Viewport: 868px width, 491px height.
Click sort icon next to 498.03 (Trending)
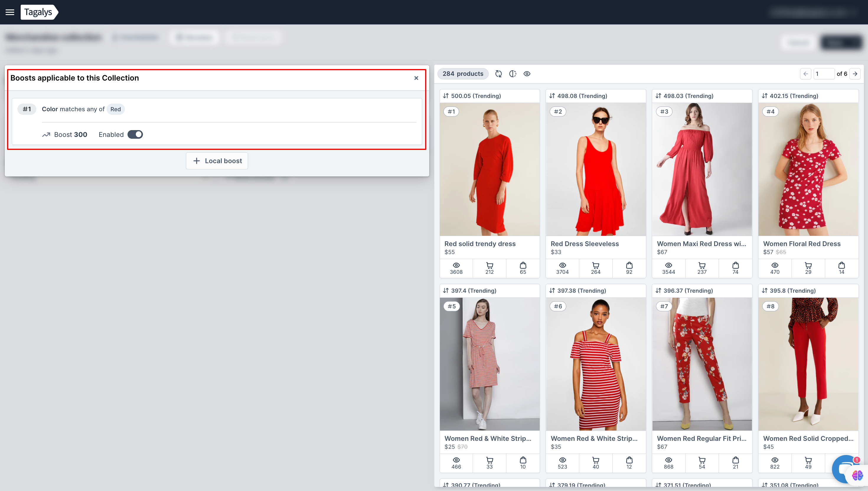tap(658, 96)
